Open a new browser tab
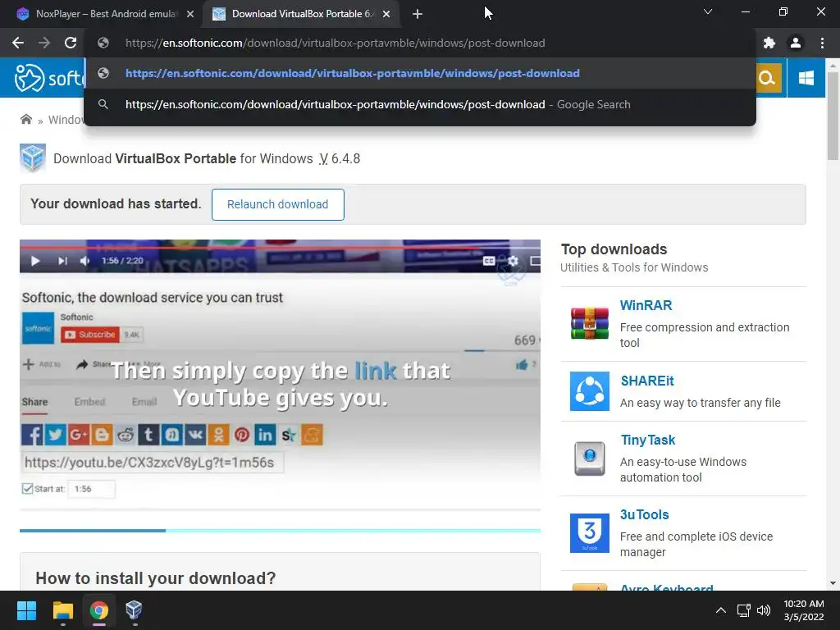 coord(418,14)
